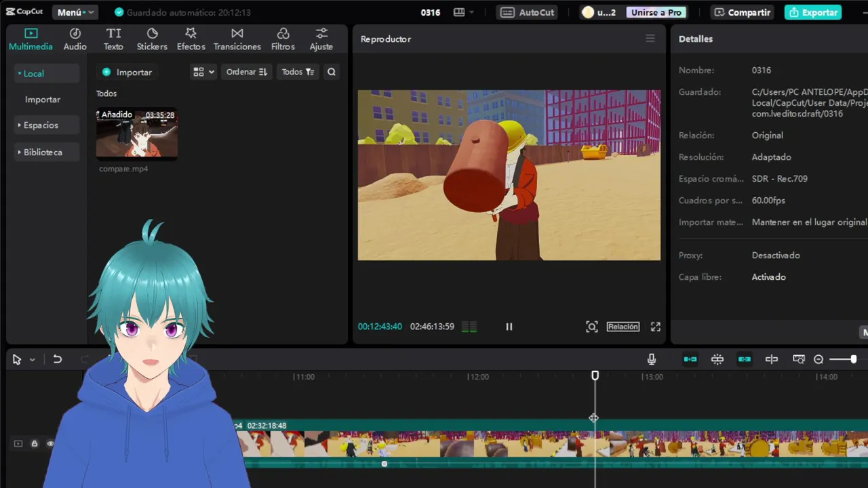Open the Filtros tab

pyautogui.click(x=283, y=39)
